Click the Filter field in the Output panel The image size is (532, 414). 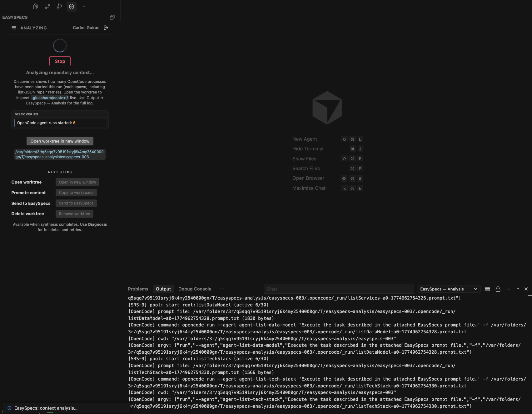pyautogui.click(x=339, y=289)
